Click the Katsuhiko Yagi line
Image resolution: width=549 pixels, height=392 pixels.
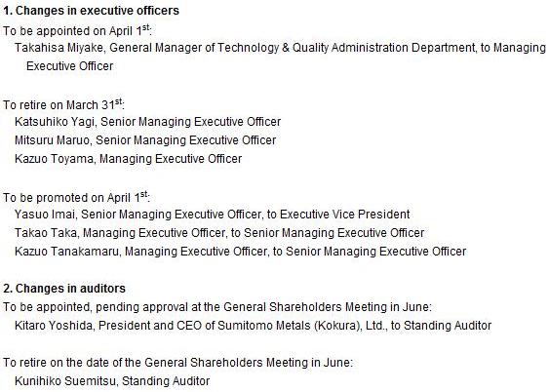click(x=148, y=122)
